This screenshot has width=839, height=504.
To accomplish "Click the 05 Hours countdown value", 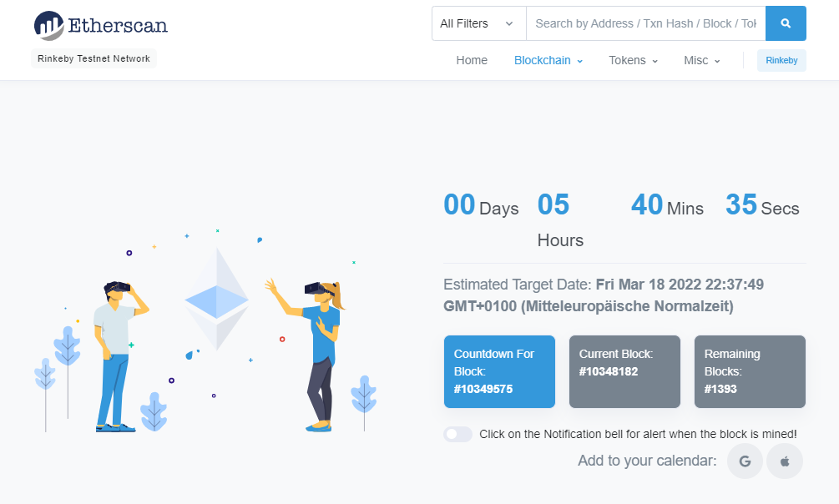I will pos(560,220).
